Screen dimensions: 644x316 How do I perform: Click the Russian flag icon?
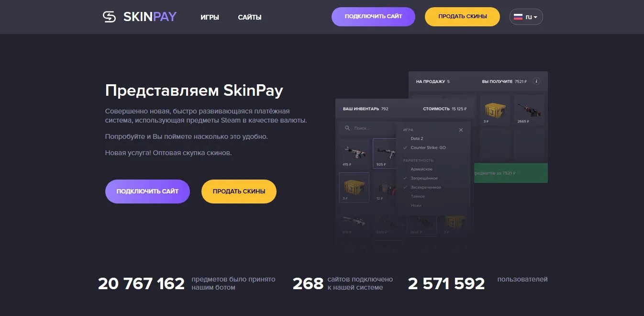pyautogui.click(x=518, y=17)
